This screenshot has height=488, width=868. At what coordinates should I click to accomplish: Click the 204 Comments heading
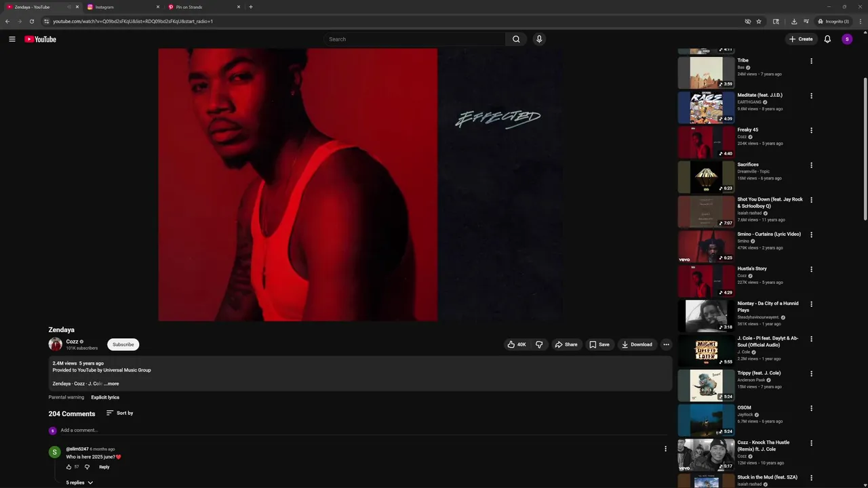72,413
